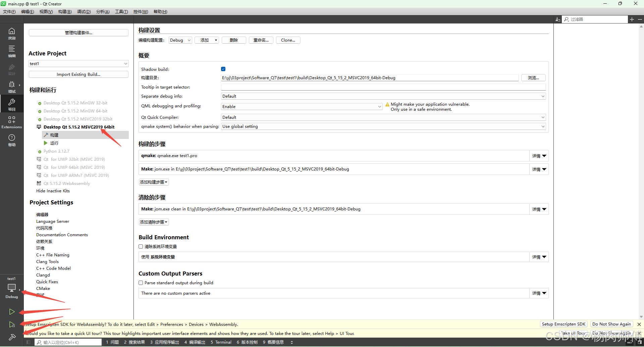Open the 调试(D) menu
This screenshot has height=347, width=644.
coord(84,12)
